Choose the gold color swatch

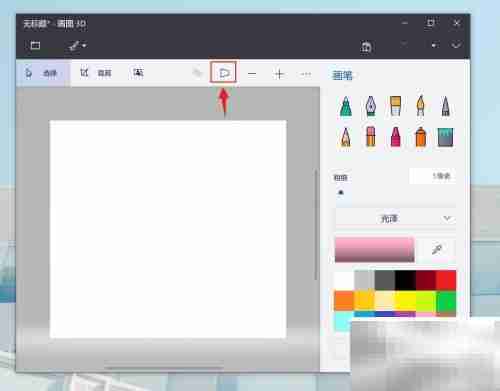364,301
